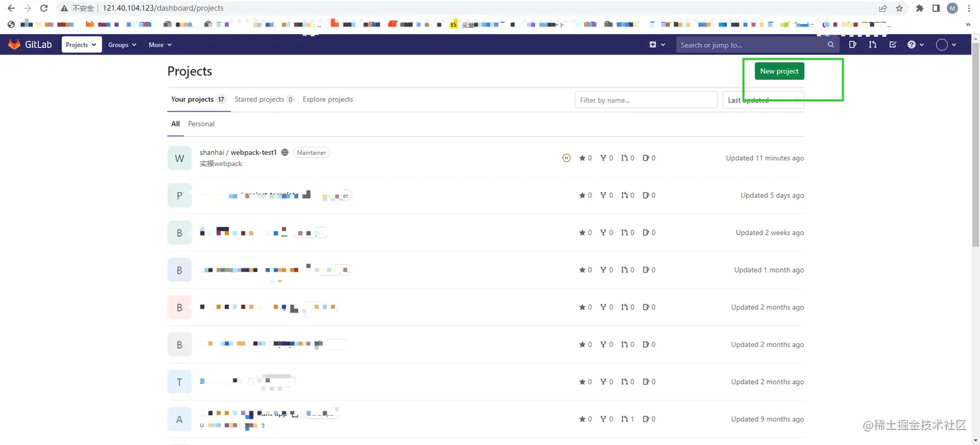980x445 pixels.
Task: Toggle the browser side panel icon
Action: [x=936, y=8]
